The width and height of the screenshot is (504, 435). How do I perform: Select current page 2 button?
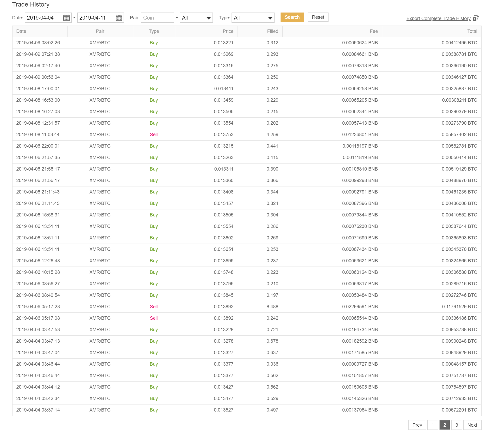pyautogui.click(x=445, y=425)
